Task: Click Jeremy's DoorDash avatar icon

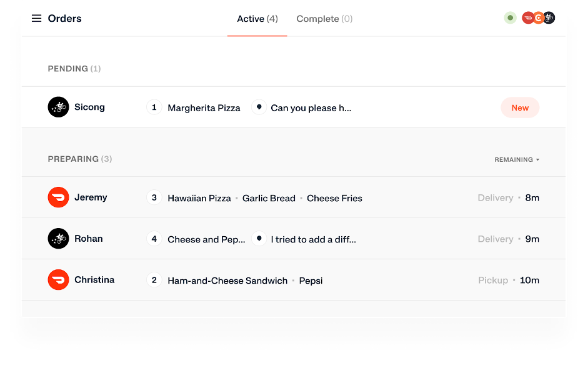Action: coord(58,197)
